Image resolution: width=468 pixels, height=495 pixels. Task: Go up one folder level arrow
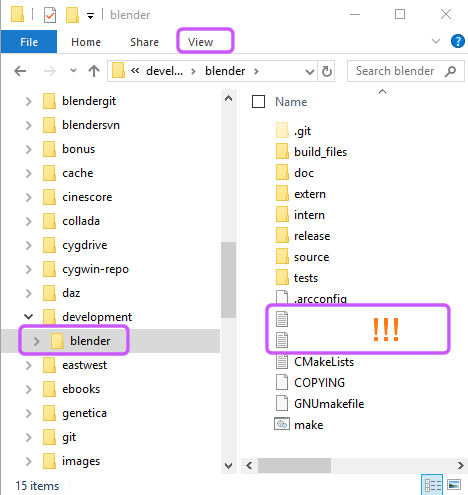tap(94, 71)
